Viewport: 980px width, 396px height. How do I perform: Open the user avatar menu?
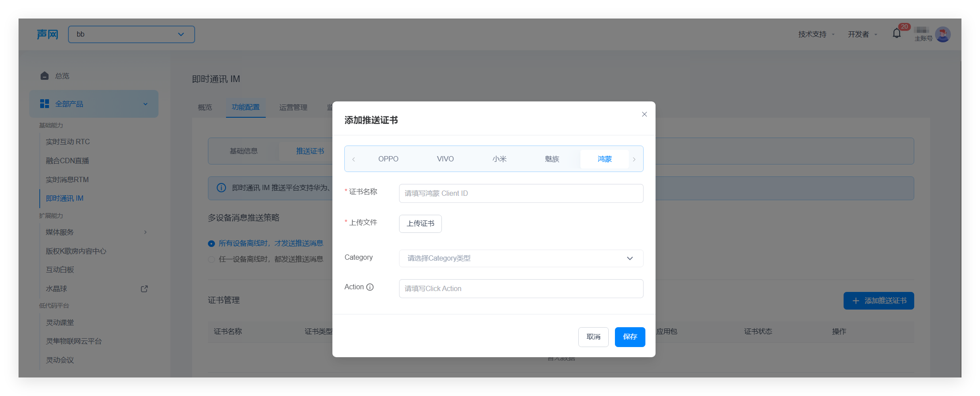(942, 34)
